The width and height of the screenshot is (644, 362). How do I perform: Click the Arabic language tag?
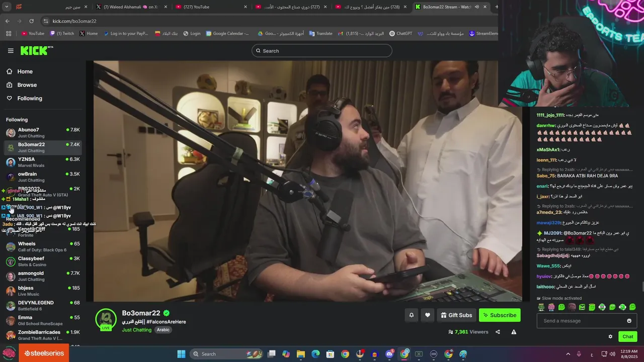coord(163,330)
